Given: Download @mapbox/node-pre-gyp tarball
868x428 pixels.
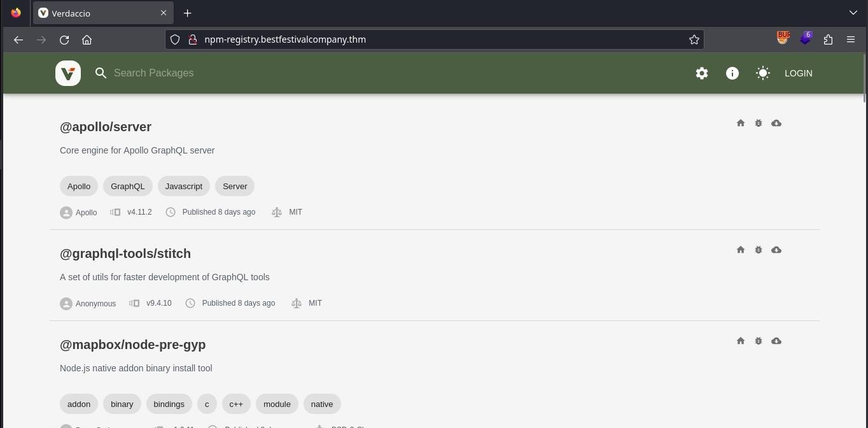Looking at the screenshot, I should pos(776,341).
